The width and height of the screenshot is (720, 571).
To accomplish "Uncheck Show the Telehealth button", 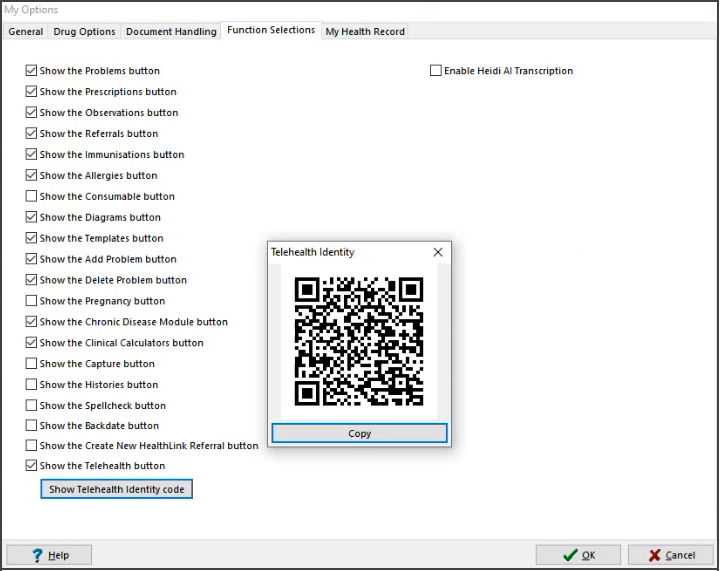I will [31, 466].
